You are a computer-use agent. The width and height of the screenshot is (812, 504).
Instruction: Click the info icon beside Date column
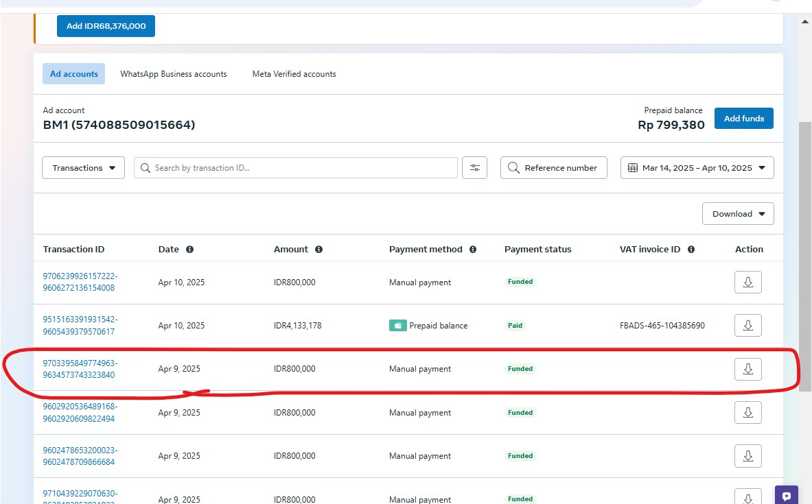189,250
